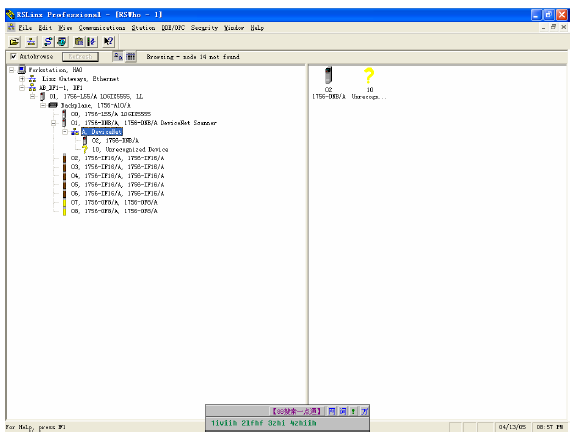Viewport: 578px width, 435px height.
Task: Open the RSWho network browser toolbar icon
Action: [x=31, y=42]
